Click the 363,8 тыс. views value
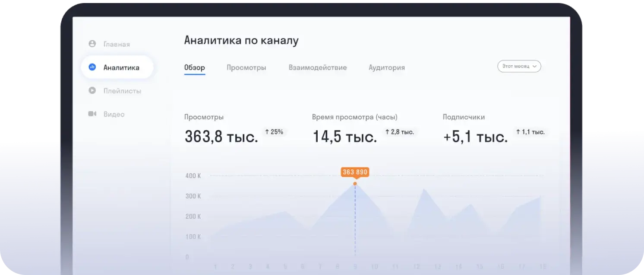 click(x=221, y=137)
